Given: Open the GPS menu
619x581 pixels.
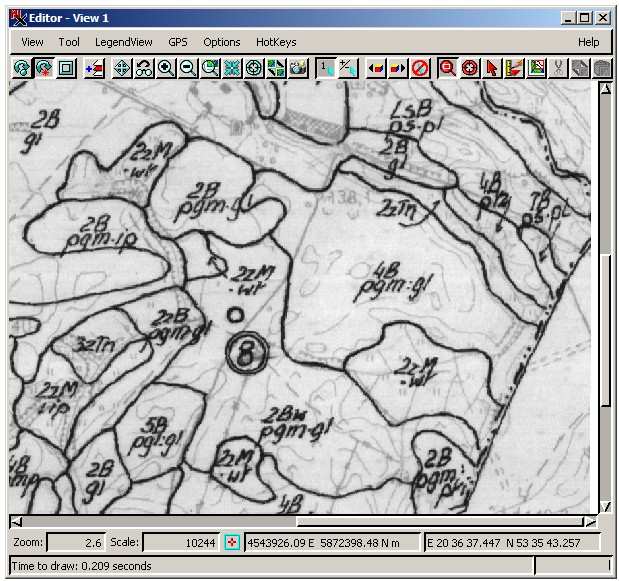Looking at the screenshot, I should (178, 42).
